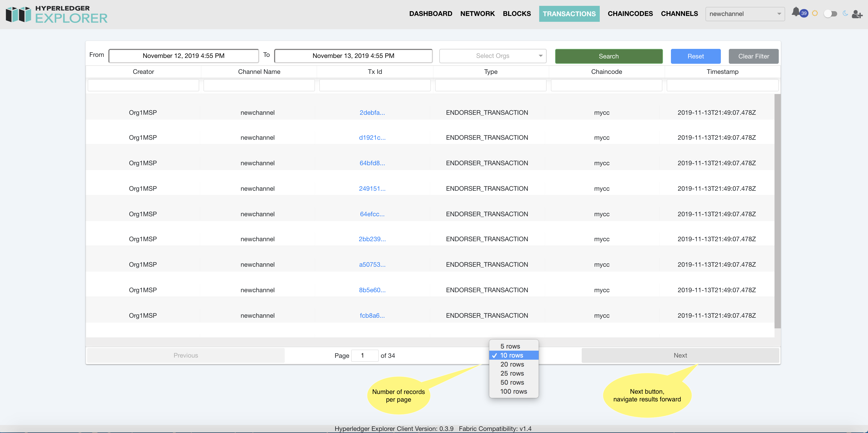This screenshot has height=433, width=868.
Task: Choose 25 rows per page
Action: (x=513, y=373)
